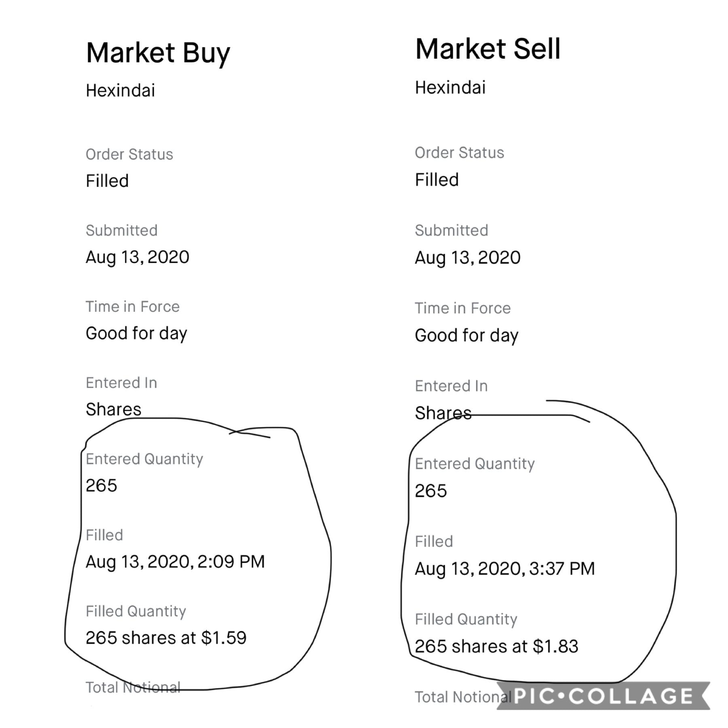
Task: Click "Good for day" in Market Sell
Action: (x=466, y=335)
